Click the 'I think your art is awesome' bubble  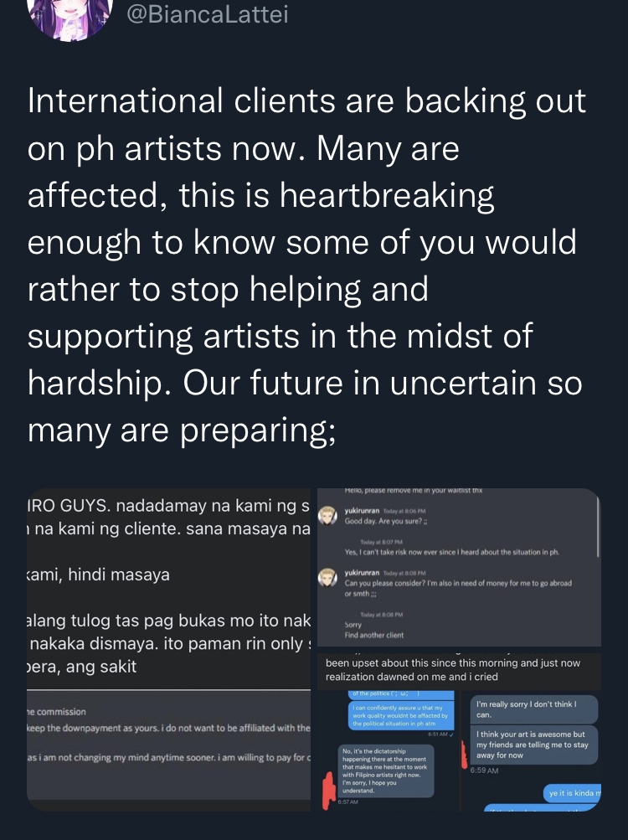(533, 745)
